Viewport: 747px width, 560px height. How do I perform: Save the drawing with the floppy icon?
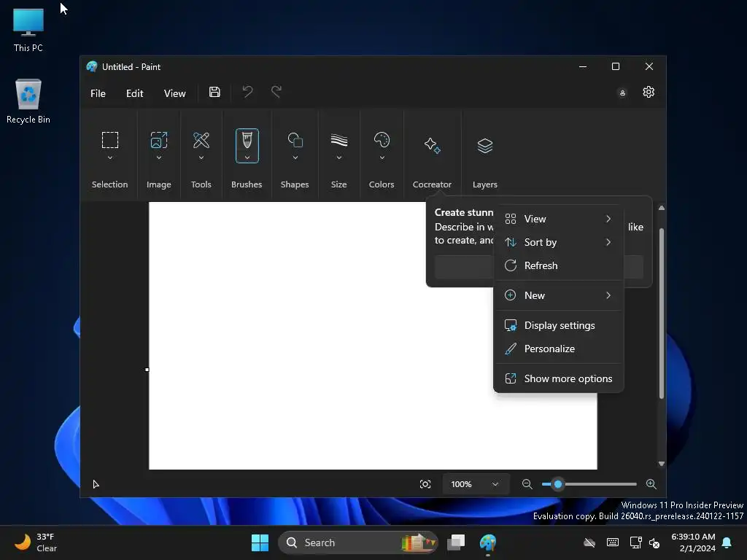pyautogui.click(x=214, y=92)
